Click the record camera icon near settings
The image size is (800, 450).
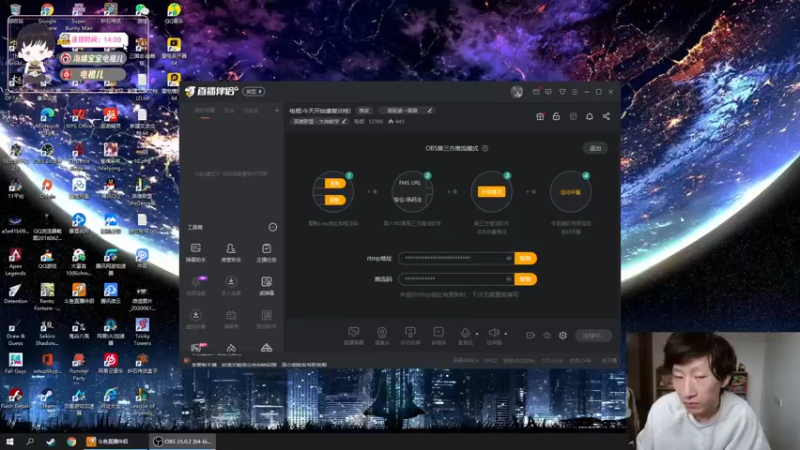[530, 335]
